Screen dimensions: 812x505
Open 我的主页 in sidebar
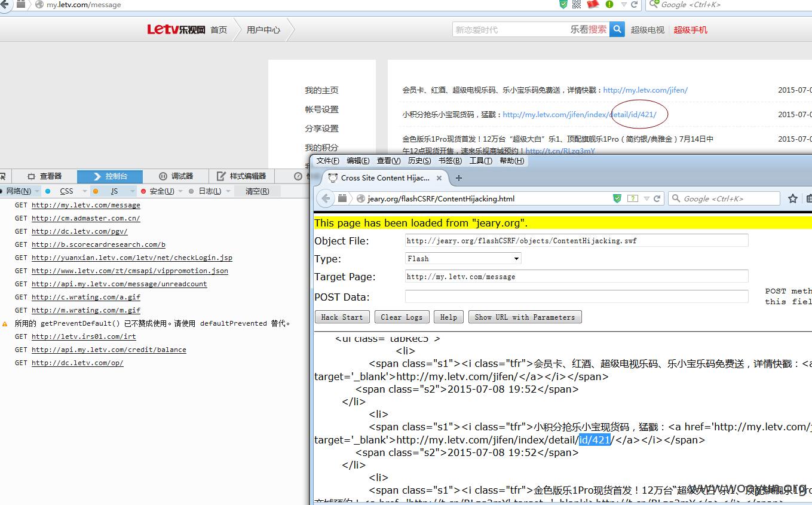point(321,90)
